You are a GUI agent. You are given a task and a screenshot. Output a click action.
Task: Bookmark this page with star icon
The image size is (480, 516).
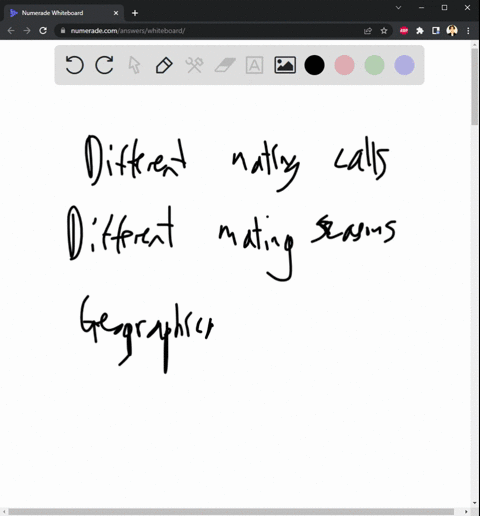[384, 31]
